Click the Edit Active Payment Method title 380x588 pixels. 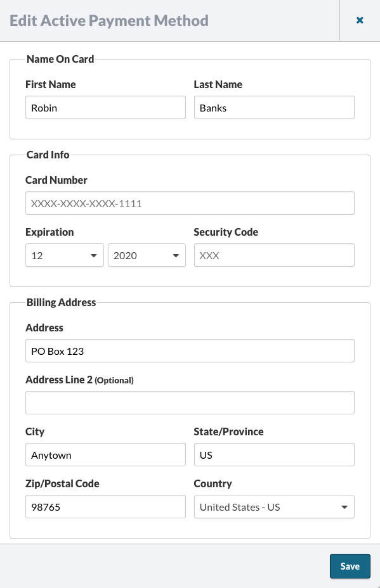[109, 21]
